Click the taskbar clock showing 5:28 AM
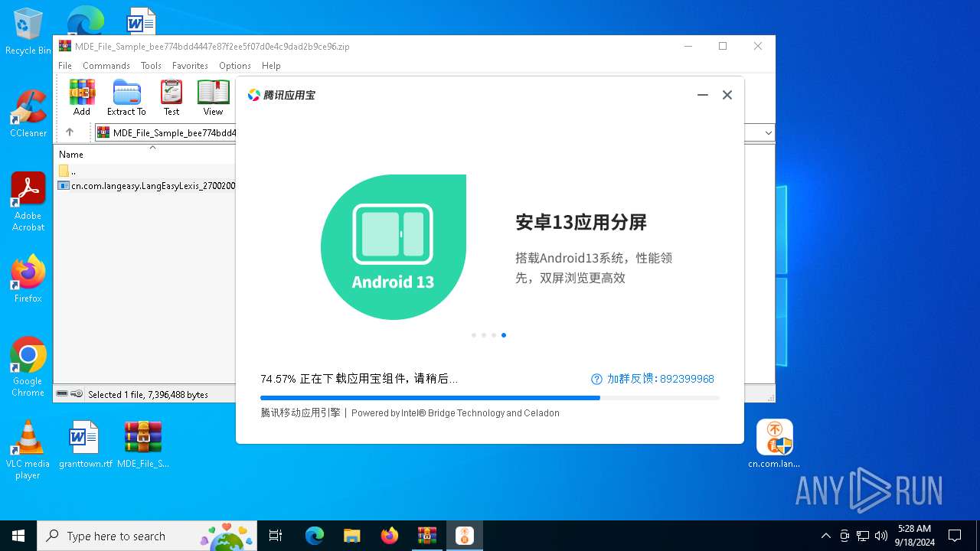 pos(915,536)
